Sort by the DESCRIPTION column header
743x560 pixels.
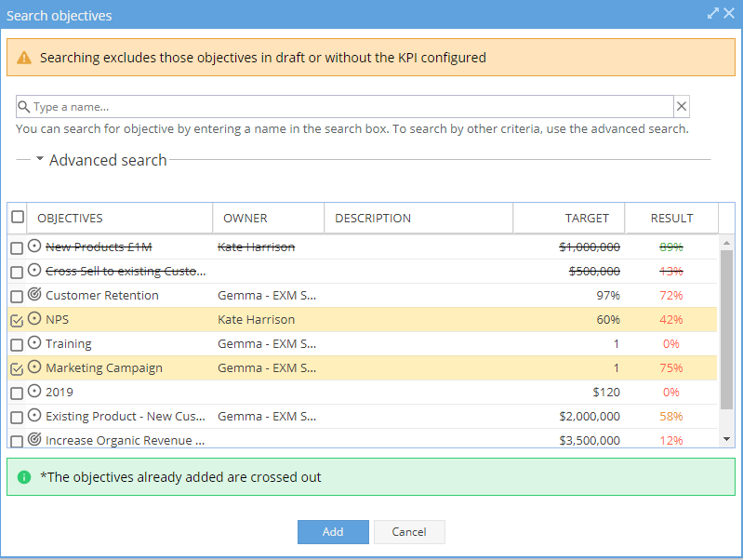tap(418, 218)
